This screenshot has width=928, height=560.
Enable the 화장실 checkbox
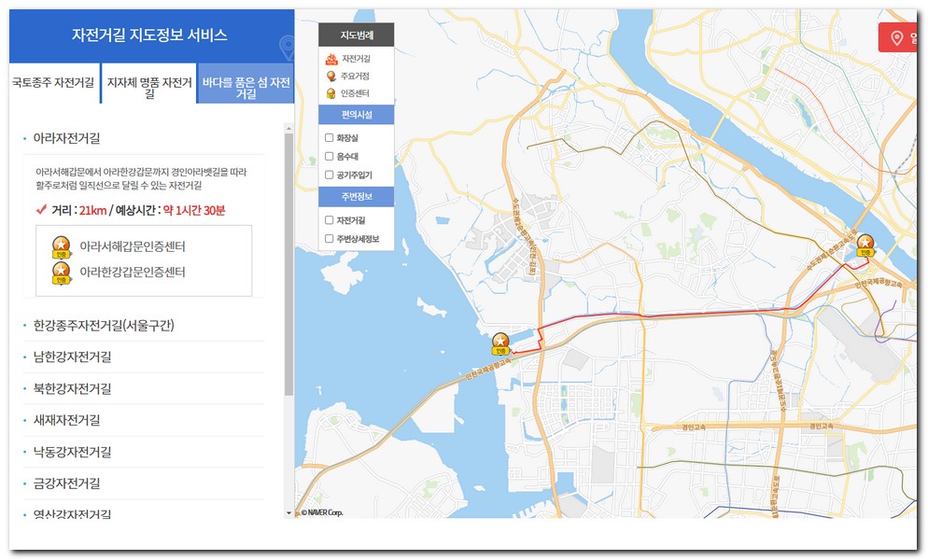coord(329,138)
